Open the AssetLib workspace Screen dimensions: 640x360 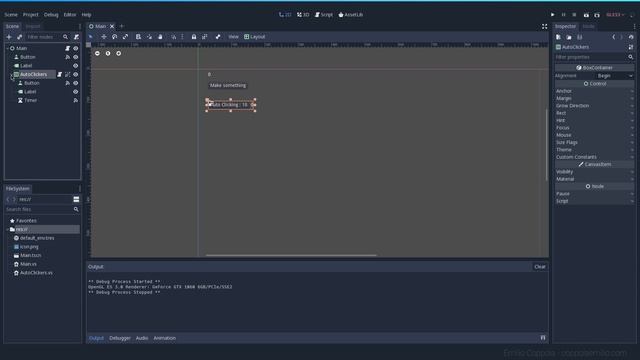[350, 15]
